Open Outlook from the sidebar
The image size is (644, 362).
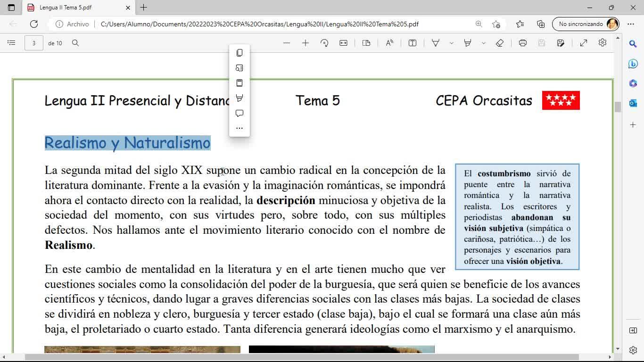[x=633, y=103]
